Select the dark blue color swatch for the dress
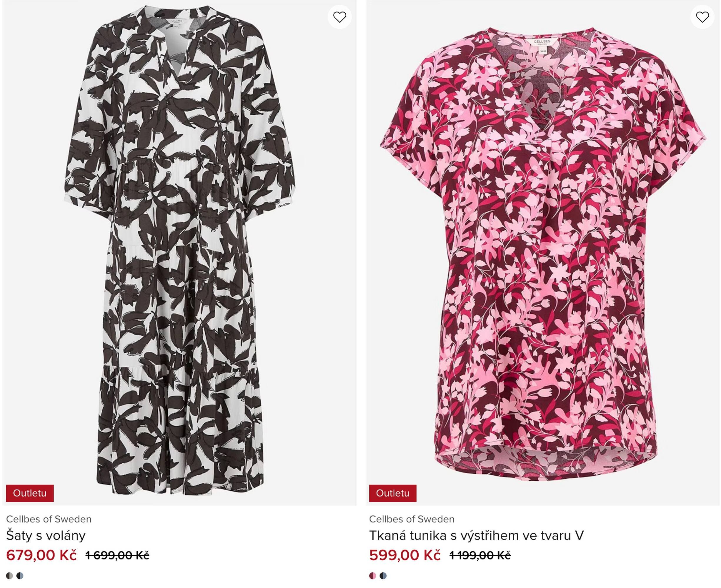Viewport: 721px width, 588px height. pyautogui.click(x=20, y=576)
